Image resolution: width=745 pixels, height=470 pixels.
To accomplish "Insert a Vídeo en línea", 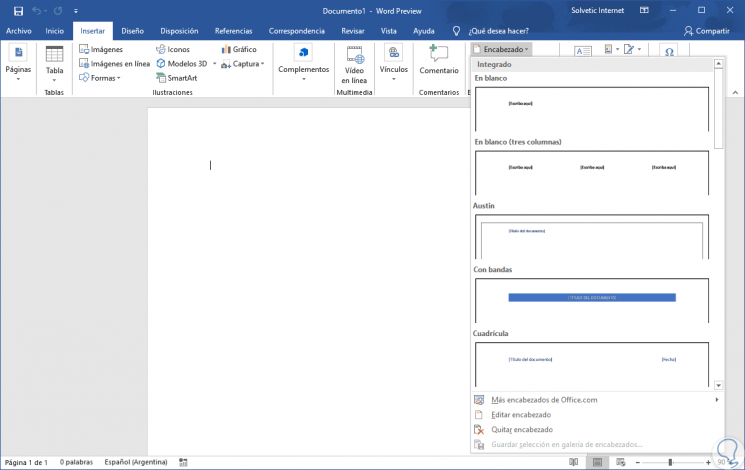I will pyautogui.click(x=354, y=65).
